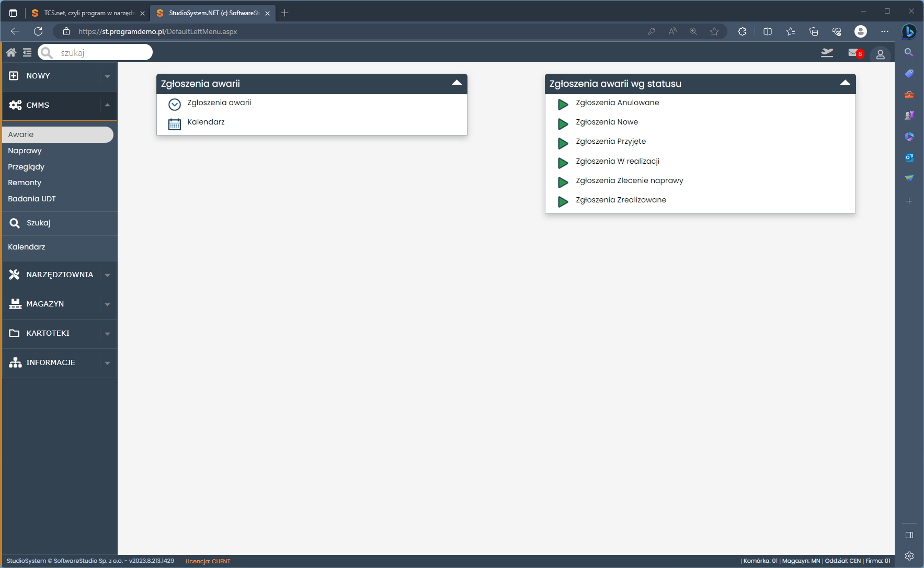Screen dimensions: 924x568
Task: Click the airplane departure icon in the header
Action: point(827,53)
